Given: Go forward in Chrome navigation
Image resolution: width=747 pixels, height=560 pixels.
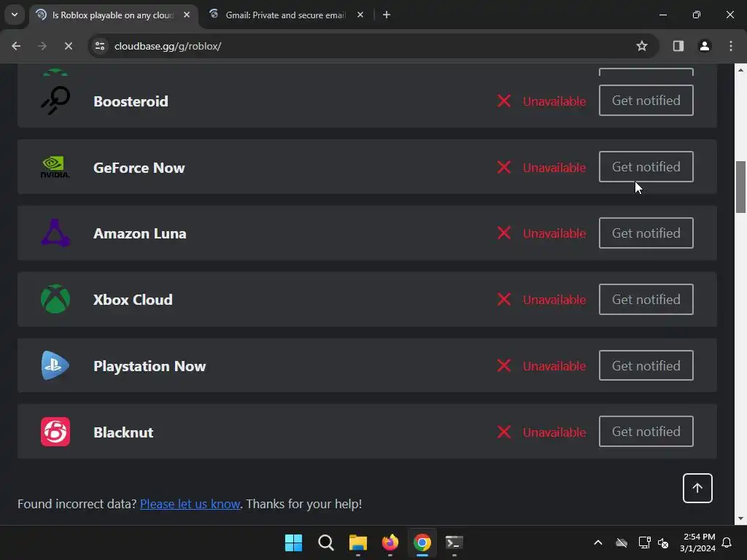Looking at the screenshot, I should tap(42, 46).
